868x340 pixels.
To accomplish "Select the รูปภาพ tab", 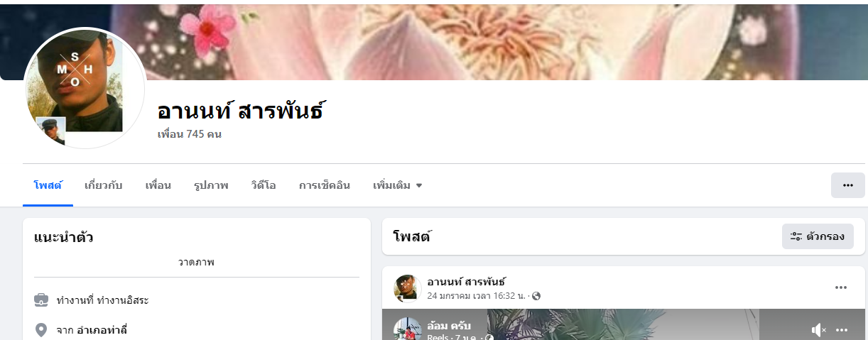I will tap(211, 185).
